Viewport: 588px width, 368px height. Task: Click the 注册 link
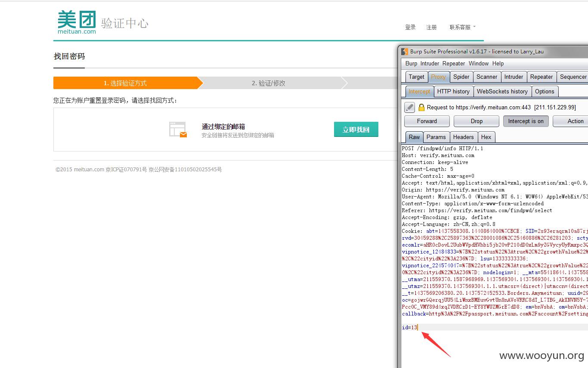(431, 27)
